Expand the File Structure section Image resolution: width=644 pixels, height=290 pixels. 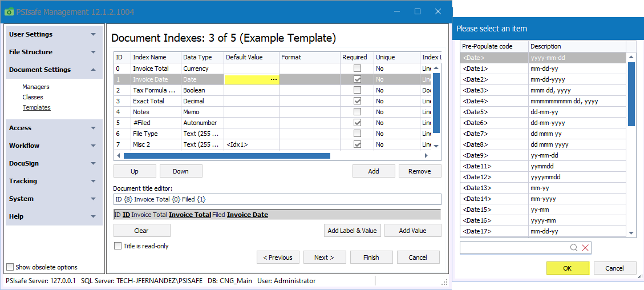click(54, 52)
